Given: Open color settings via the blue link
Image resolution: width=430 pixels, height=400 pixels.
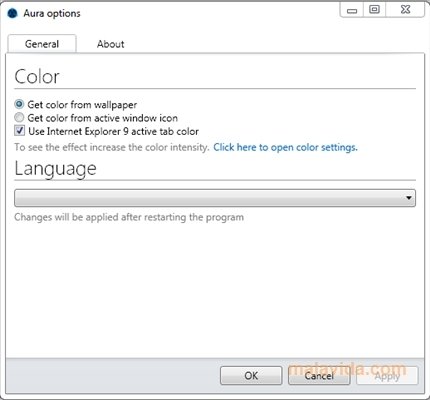Looking at the screenshot, I should pos(285,147).
